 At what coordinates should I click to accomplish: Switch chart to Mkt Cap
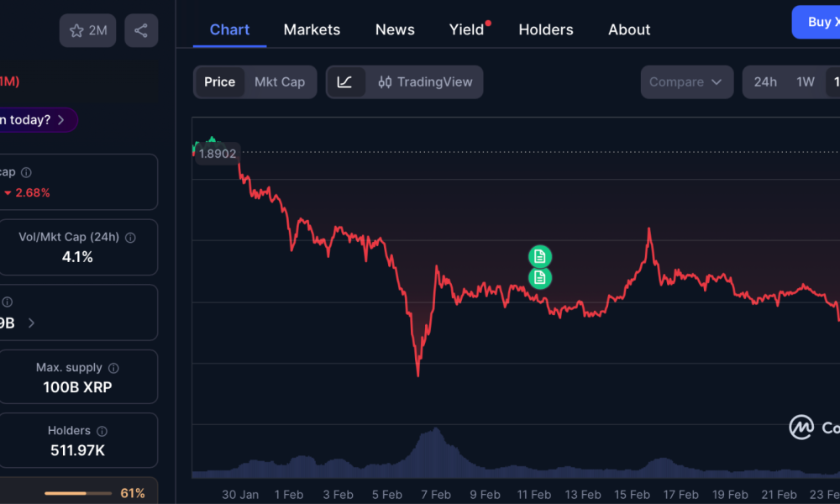point(280,82)
